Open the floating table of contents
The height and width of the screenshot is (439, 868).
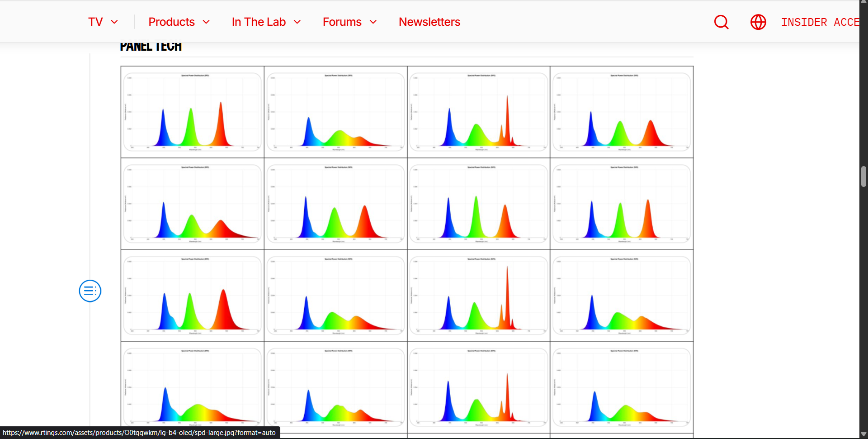[x=90, y=291]
